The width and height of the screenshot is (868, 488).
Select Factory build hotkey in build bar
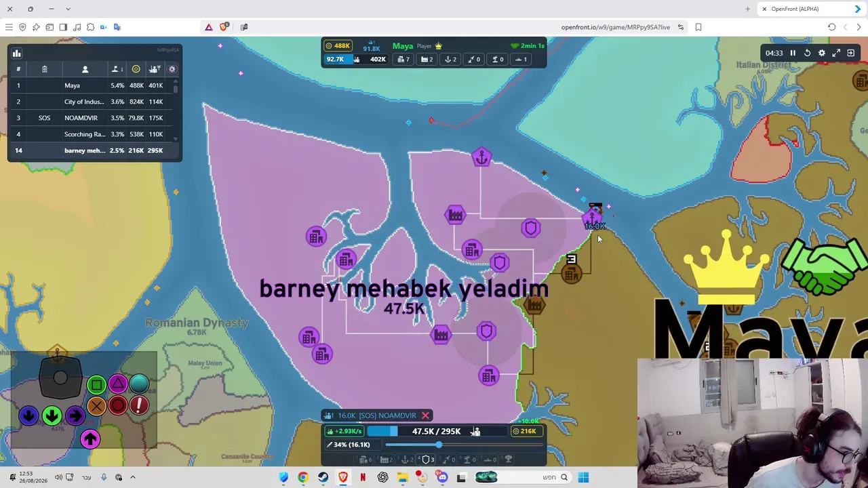click(x=386, y=460)
